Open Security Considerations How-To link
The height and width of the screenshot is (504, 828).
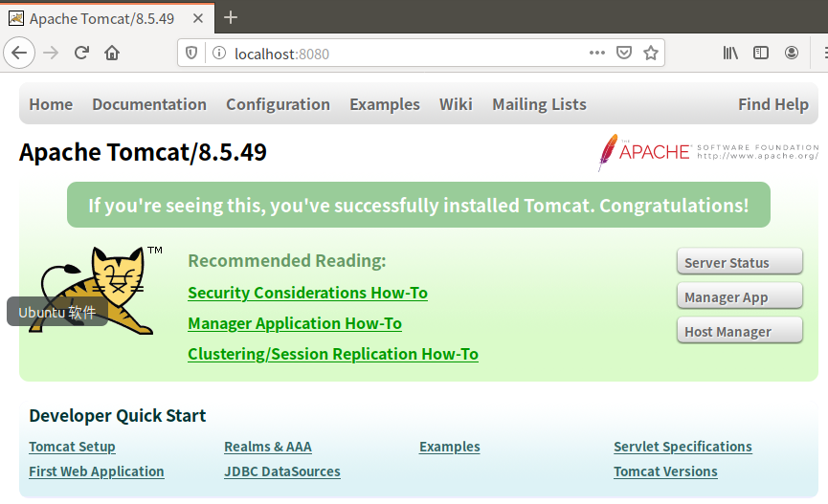pyautogui.click(x=308, y=293)
